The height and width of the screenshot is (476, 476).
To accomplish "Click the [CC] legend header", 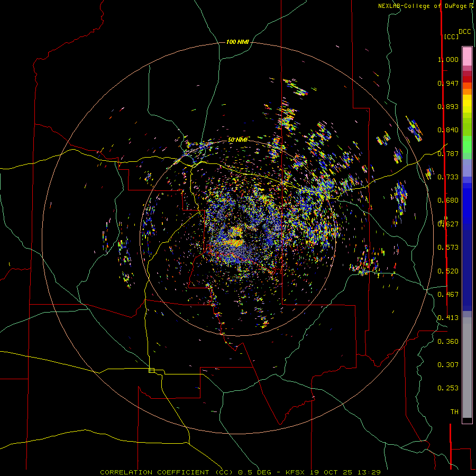I will tap(451, 36).
